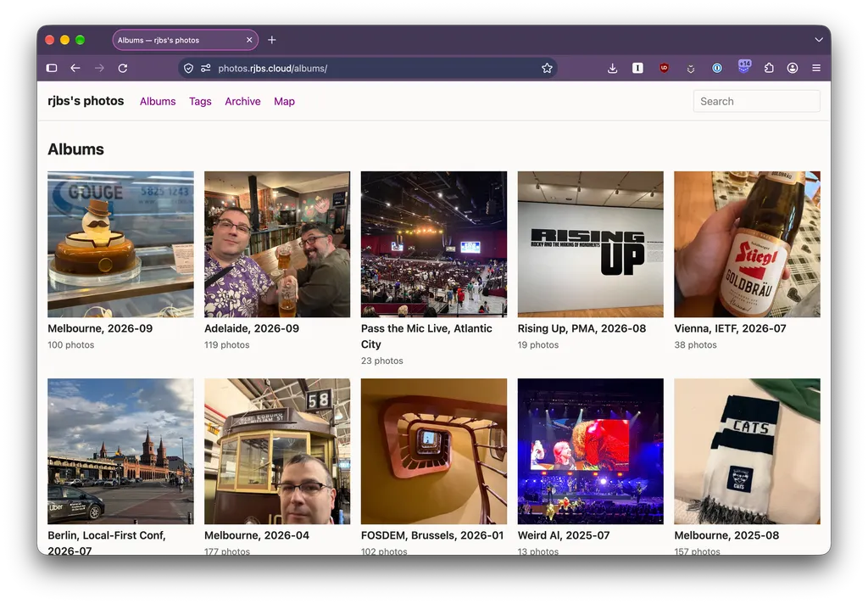The image size is (868, 604).
Task: Click the Melbourne, 2026-09 album title
Action: coord(100,328)
